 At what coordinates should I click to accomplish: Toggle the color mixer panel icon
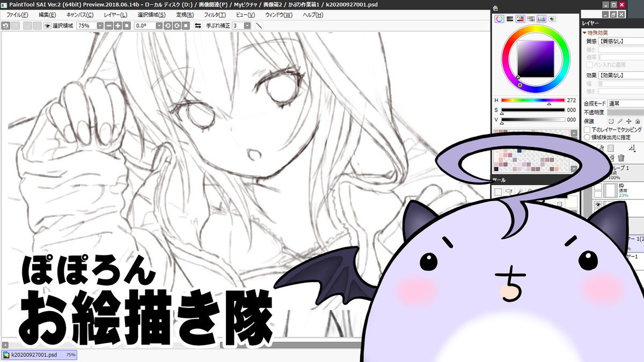(x=531, y=19)
